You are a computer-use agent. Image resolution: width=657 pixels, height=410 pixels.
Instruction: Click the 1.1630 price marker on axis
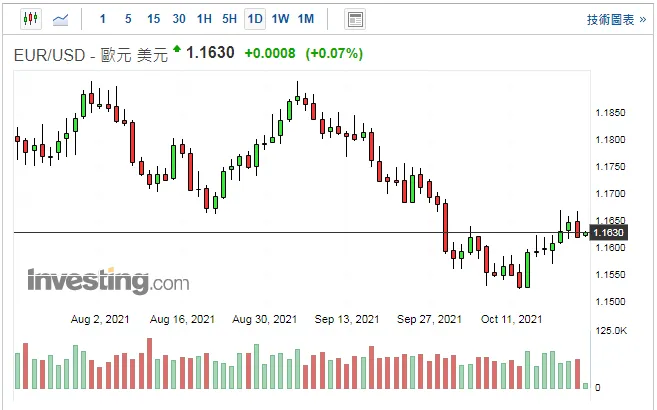point(608,232)
